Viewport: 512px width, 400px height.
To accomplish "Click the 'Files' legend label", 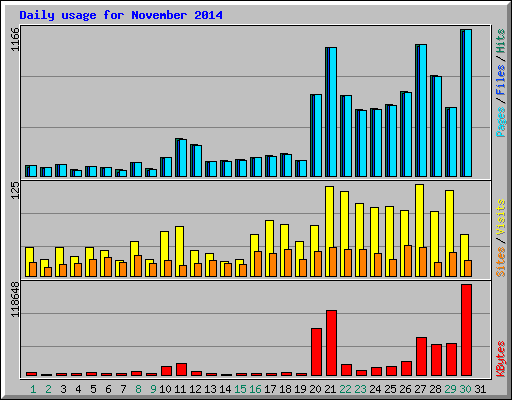I will pos(500,80).
